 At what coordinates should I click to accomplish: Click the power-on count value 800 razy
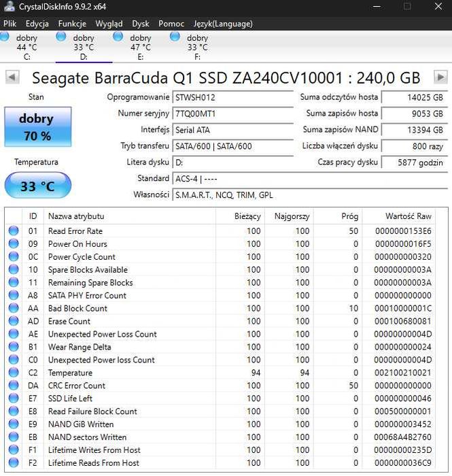(415, 146)
